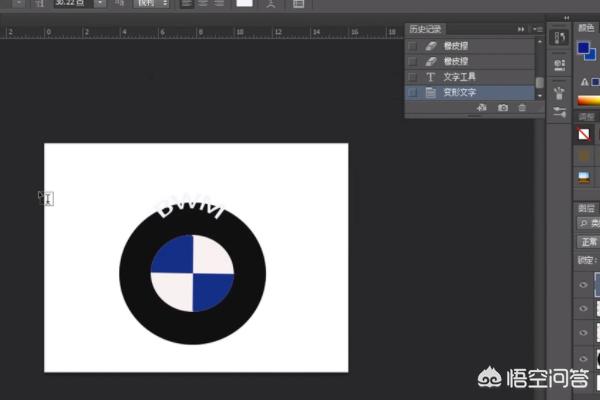Select the first 橡皮擦 history state

tap(470, 46)
